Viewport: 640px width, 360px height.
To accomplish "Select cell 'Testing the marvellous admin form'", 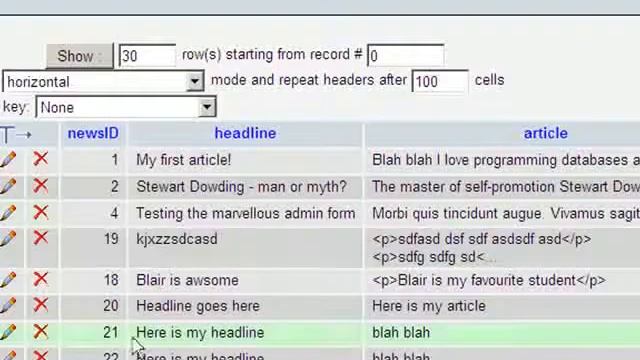I will click(245, 213).
